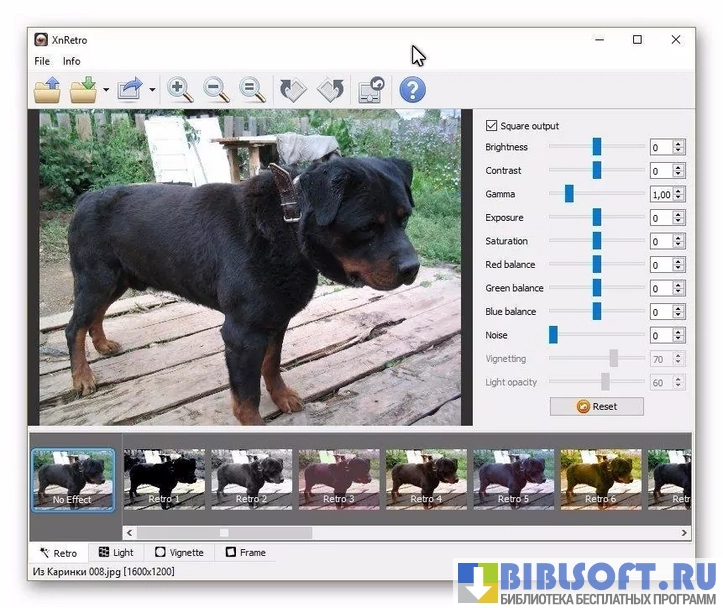Click the Saturation slider handle
Screen dimensions: 723x608
tap(597, 241)
